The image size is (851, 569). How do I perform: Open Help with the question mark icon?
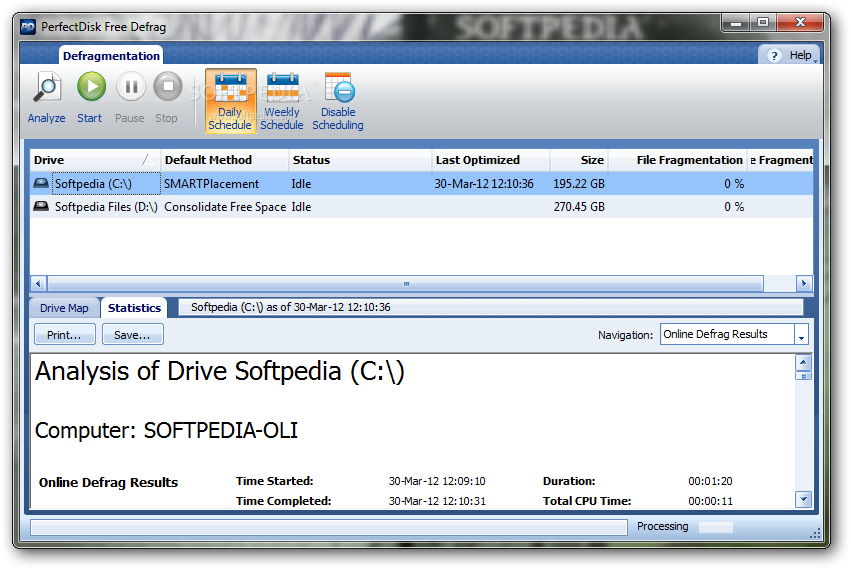pyautogui.click(x=774, y=55)
